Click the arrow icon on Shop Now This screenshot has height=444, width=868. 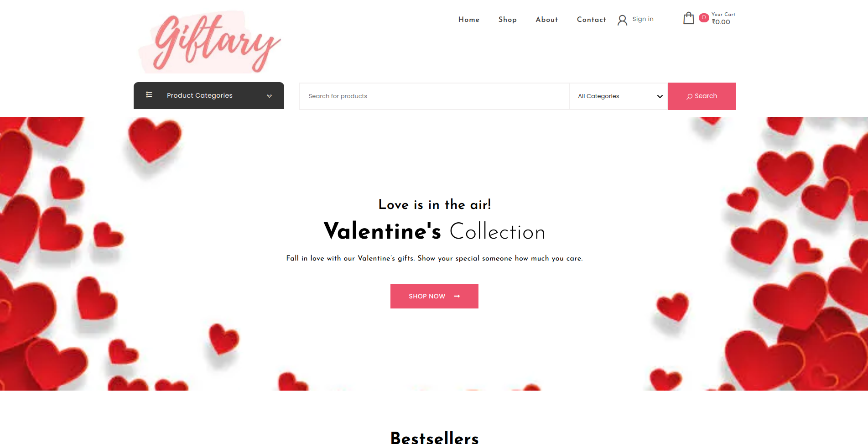[x=457, y=296]
